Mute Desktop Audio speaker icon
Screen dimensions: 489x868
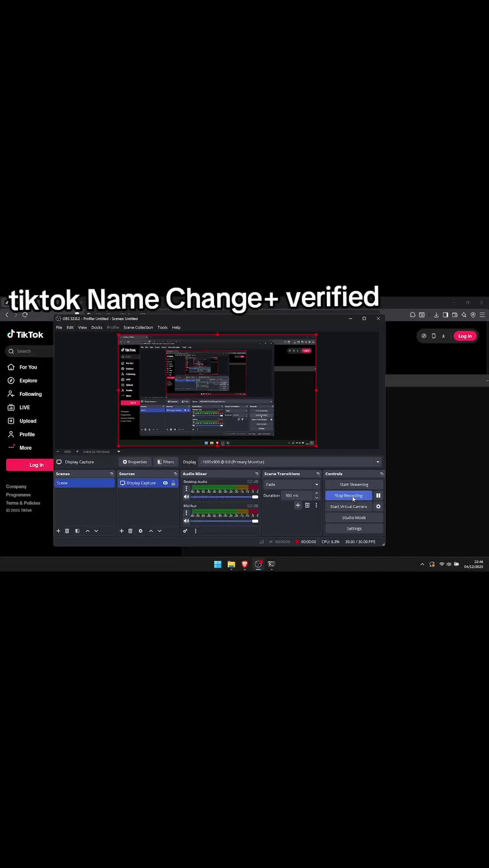point(186,497)
